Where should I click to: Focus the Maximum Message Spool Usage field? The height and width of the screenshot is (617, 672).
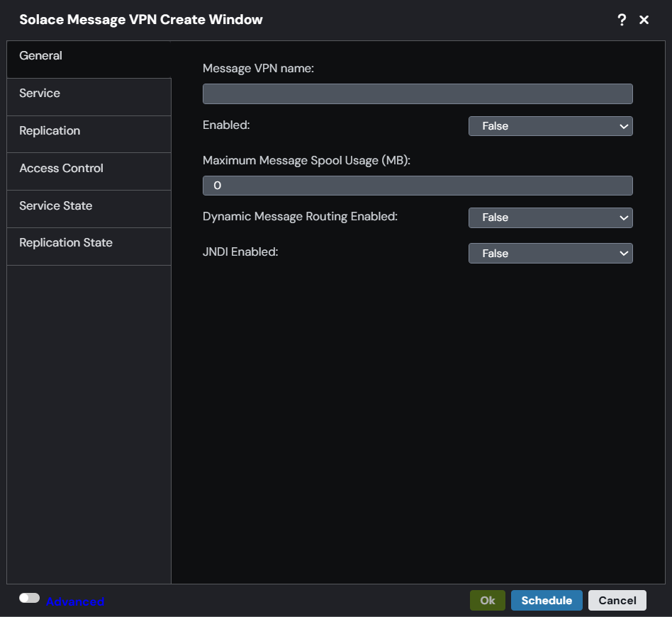tap(418, 186)
